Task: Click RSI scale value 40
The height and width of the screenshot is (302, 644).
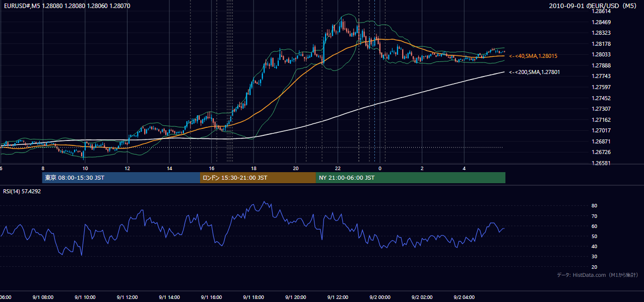Action: point(594,246)
